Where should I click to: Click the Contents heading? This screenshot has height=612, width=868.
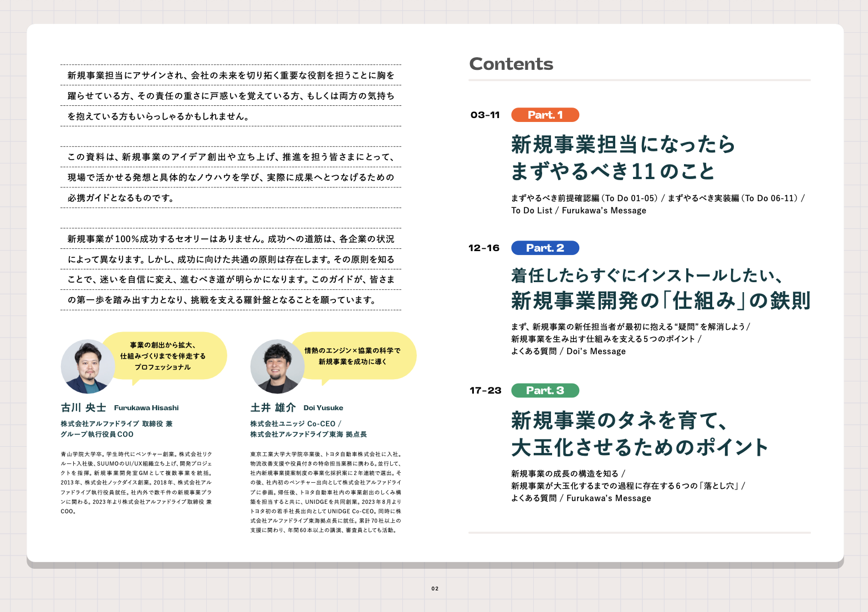511,64
